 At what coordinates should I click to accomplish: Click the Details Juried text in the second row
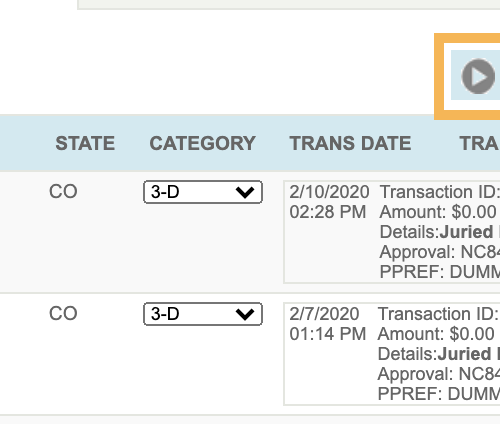click(x=439, y=354)
